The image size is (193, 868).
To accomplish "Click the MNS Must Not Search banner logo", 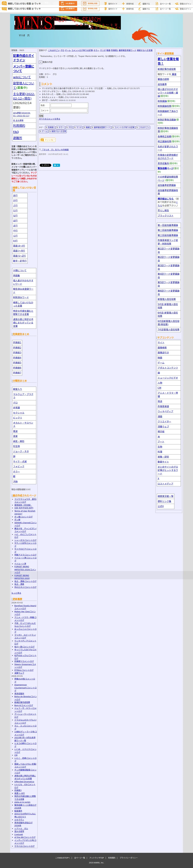I will (67, 23).
